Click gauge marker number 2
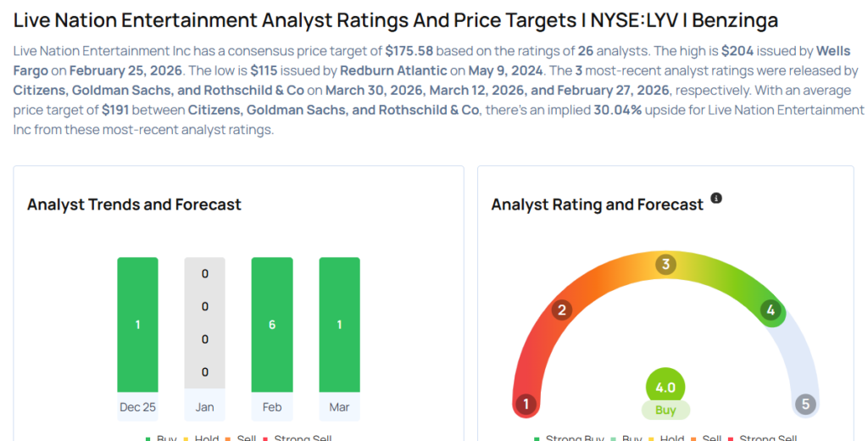The width and height of the screenshot is (868, 441). pos(560,310)
